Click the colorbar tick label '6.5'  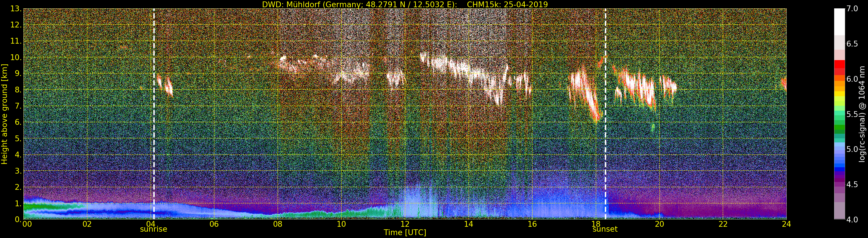point(852,44)
